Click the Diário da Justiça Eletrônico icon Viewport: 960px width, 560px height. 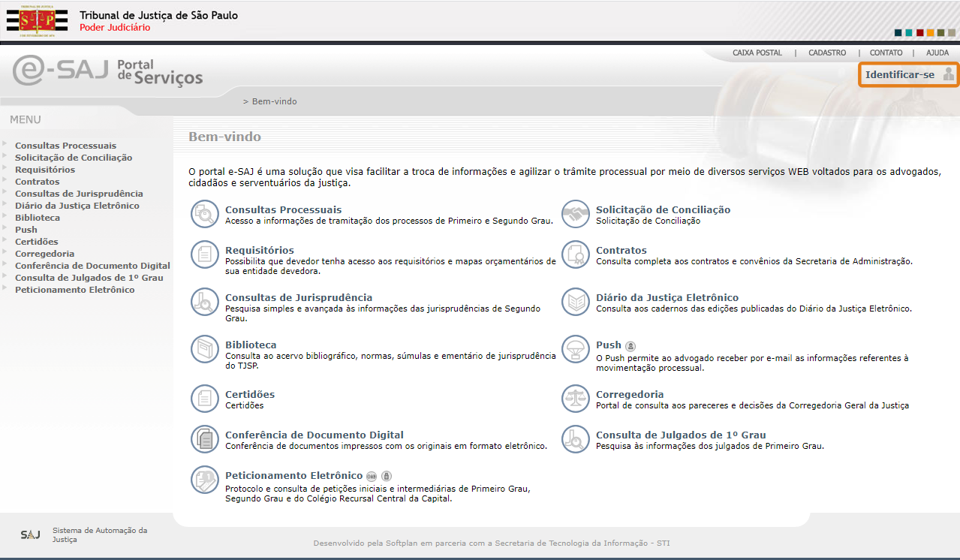coord(576,303)
